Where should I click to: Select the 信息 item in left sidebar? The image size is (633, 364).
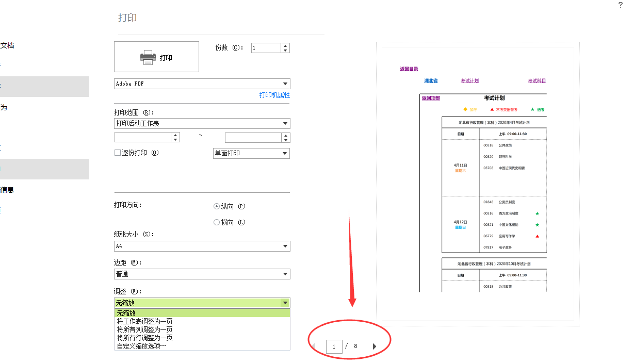[x=7, y=190]
